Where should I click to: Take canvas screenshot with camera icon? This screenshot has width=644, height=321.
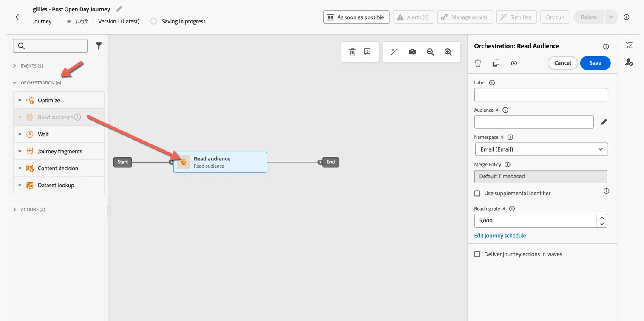pyautogui.click(x=412, y=52)
